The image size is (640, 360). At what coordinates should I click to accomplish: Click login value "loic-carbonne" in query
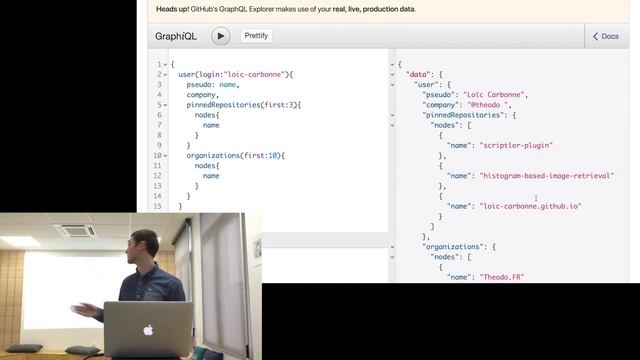(x=254, y=74)
